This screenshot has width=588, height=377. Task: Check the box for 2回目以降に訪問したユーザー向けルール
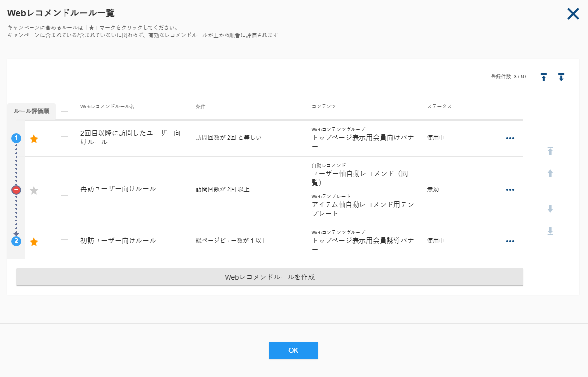(x=65, y=140)
